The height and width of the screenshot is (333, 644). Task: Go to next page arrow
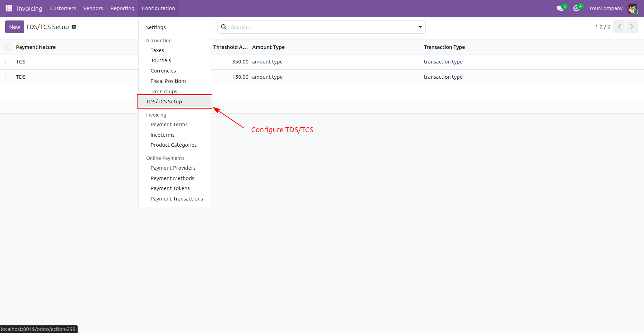click(632, 27)
